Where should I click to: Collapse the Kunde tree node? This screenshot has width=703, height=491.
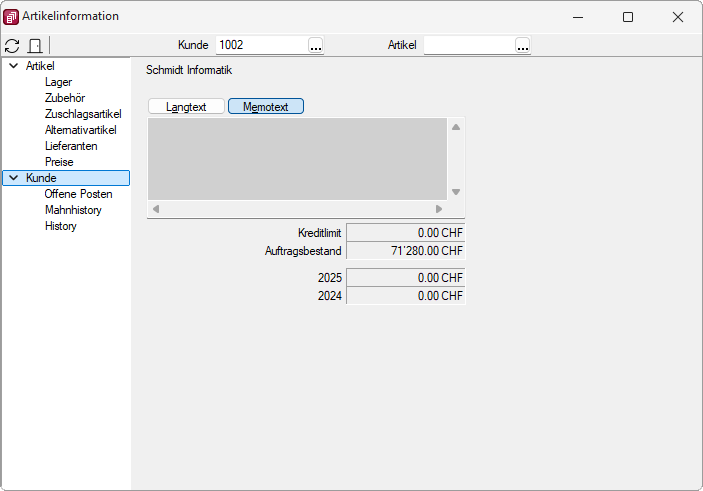tap(13, 178)
